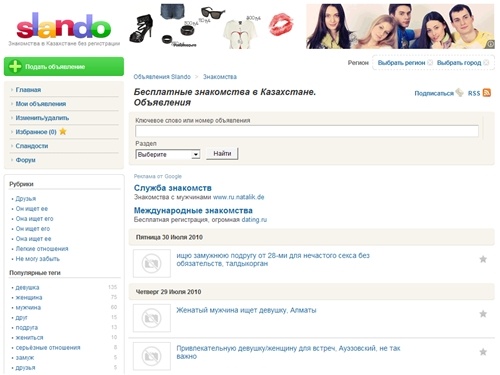Click the Подать объявление button
The height and width of the screenshot is (375, 500).
[x=64, y=66]
